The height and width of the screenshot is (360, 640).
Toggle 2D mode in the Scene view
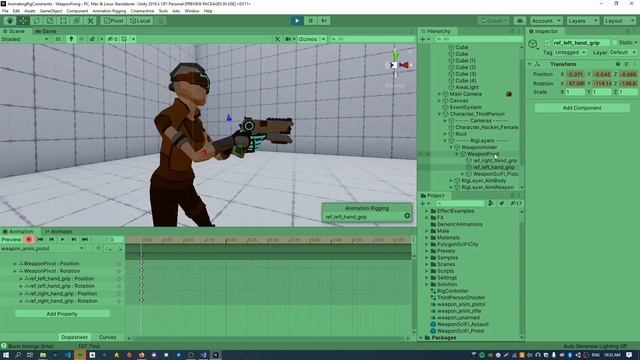coord(58,39)
